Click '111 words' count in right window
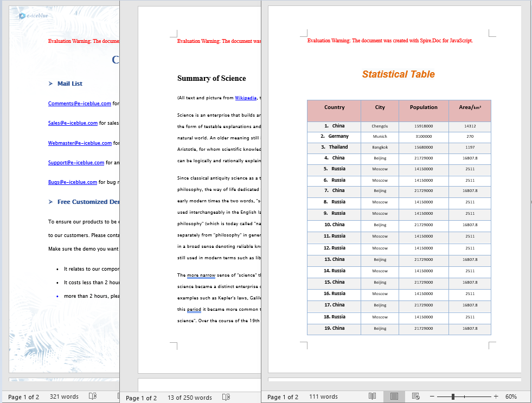This screenshot has width=532, height=403. 323,396
